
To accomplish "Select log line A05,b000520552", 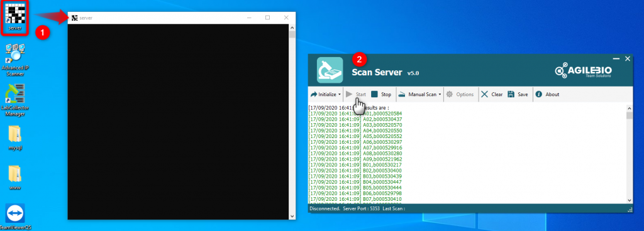I will click(355, 136).
